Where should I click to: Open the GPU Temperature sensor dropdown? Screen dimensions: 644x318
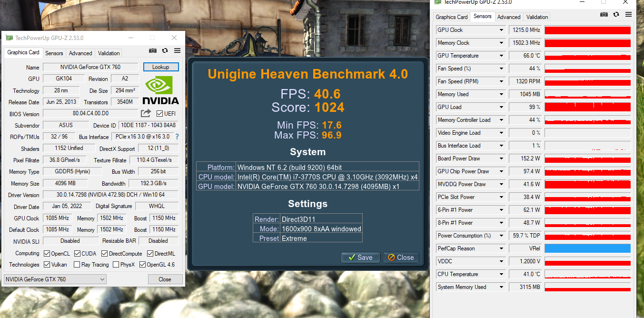pos(501,56)
